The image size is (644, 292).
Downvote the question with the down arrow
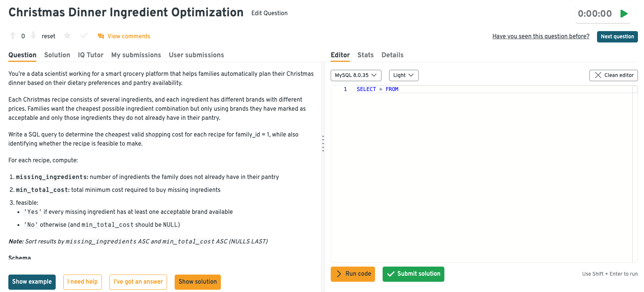pyautogui.click(x=33, y=36)
